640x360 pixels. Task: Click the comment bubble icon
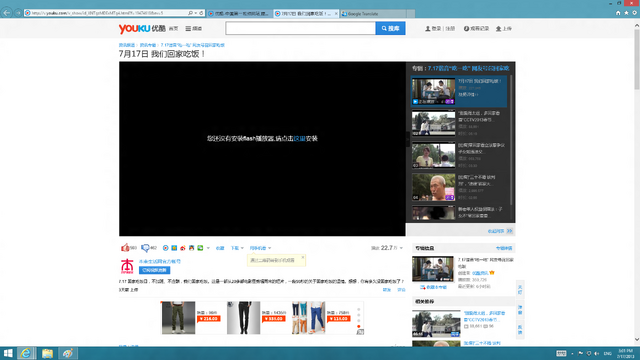[145, 248]
